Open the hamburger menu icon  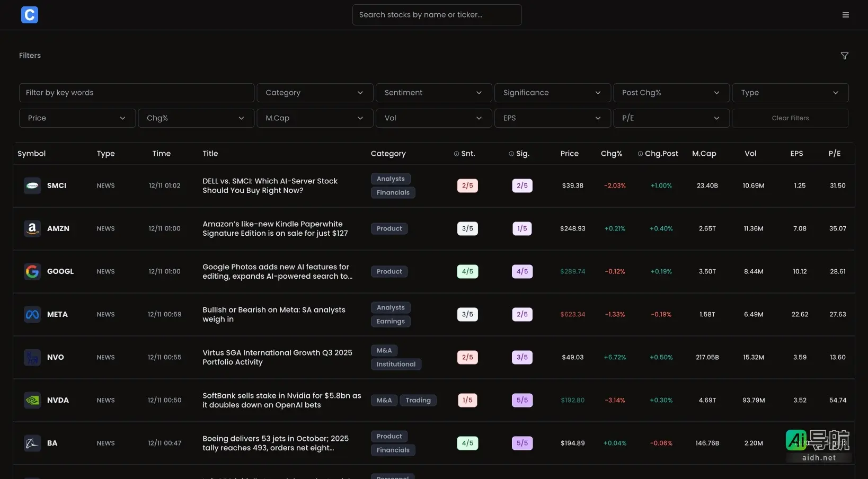point(846,15)
